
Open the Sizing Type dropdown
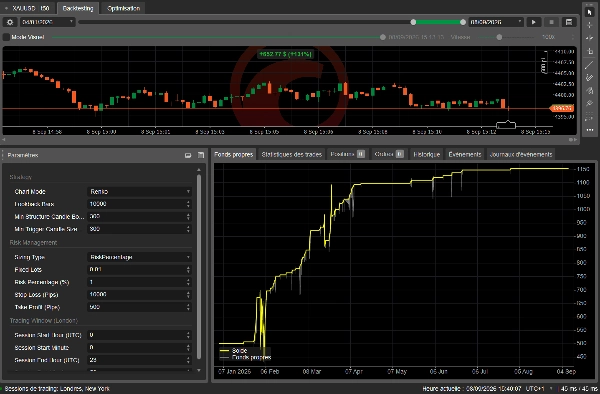[x=139, y=257]
